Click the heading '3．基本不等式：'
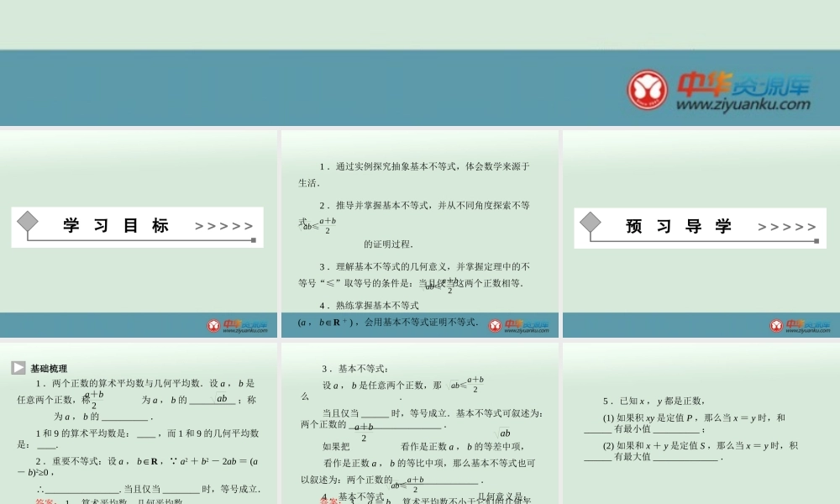Screen dimensions: 840x504 click(x=355, y=369)
